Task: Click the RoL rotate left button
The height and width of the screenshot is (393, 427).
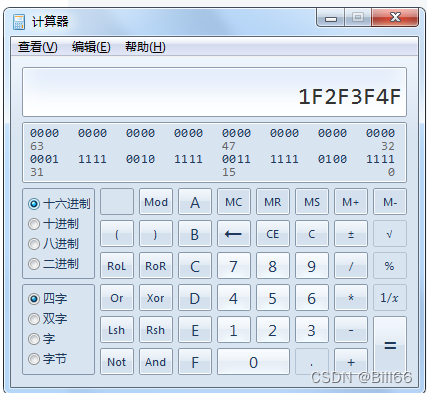Action: 117,266
